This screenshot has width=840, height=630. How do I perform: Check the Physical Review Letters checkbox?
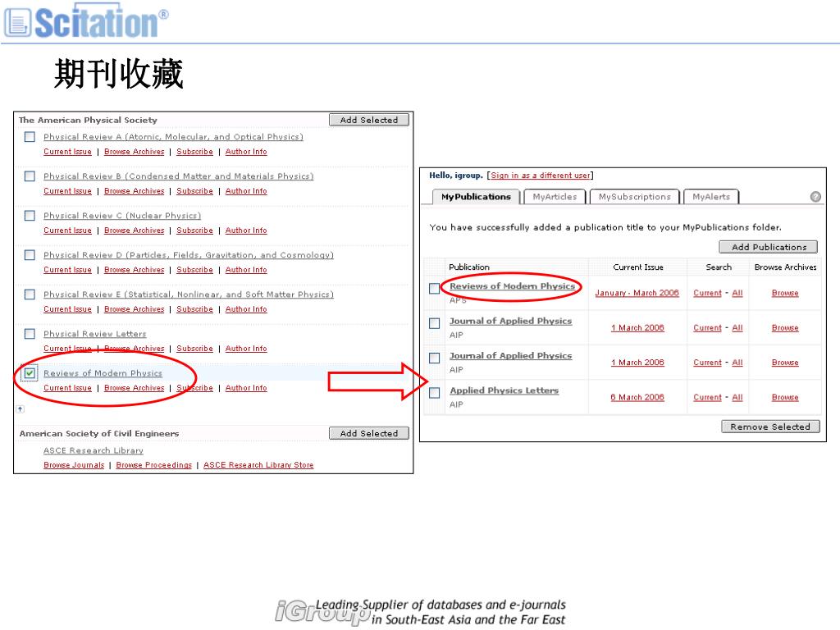[x=30, y=334]
